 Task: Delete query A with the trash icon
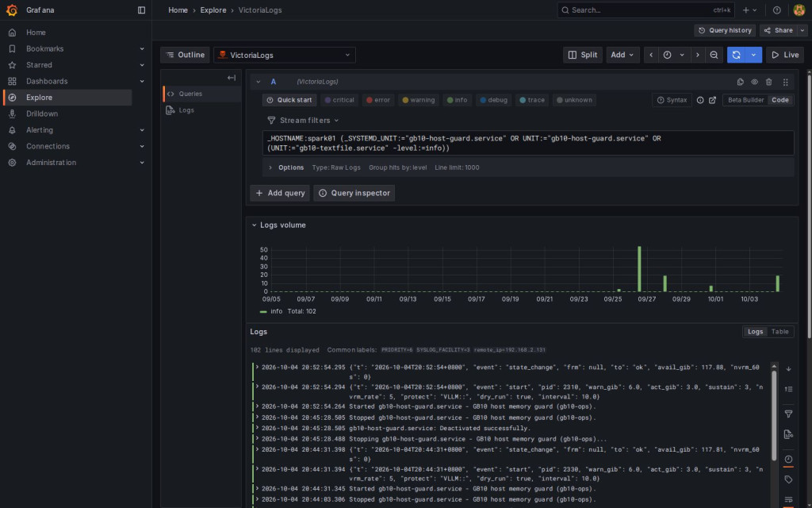[x=768, y=82]
